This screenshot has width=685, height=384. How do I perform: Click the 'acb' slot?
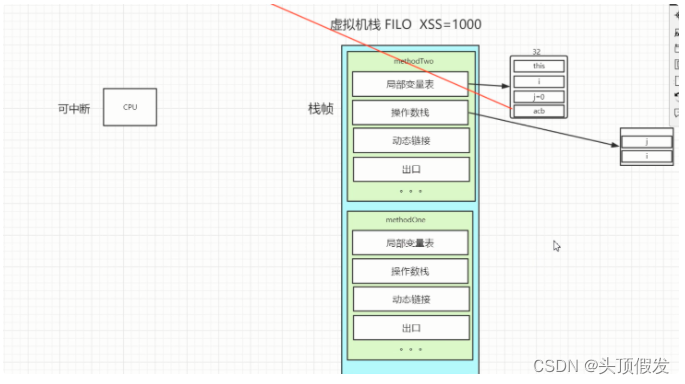539,111
